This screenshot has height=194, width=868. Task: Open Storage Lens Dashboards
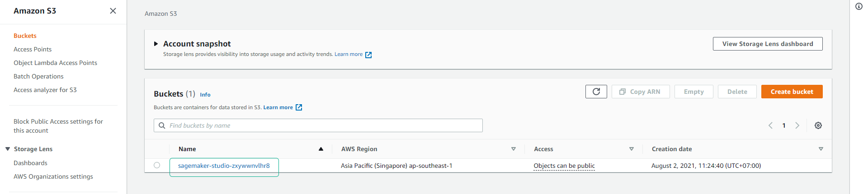pyautogui.click(x=30, y=163)
